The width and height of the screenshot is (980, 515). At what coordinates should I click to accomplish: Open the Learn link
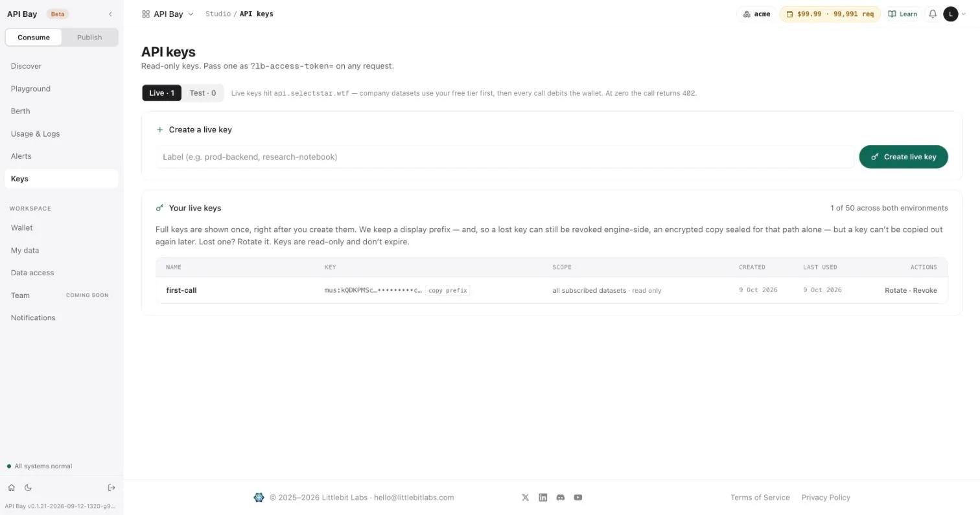[x=903, y=14]
